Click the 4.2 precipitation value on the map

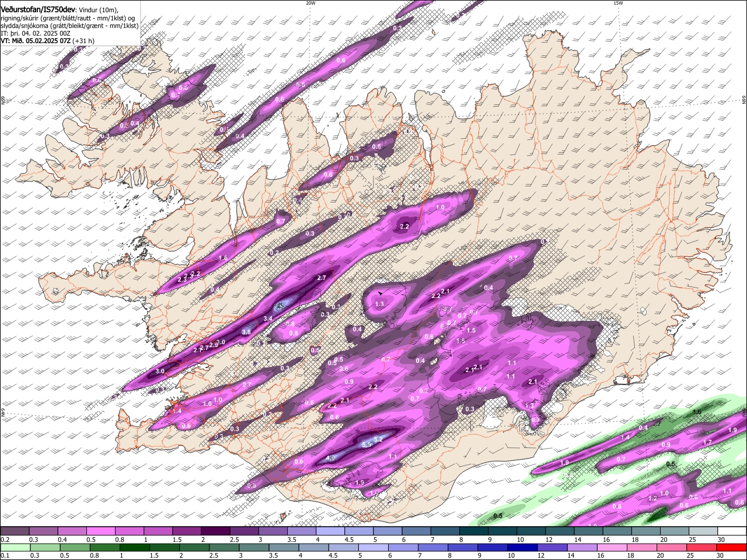(330, 459)
